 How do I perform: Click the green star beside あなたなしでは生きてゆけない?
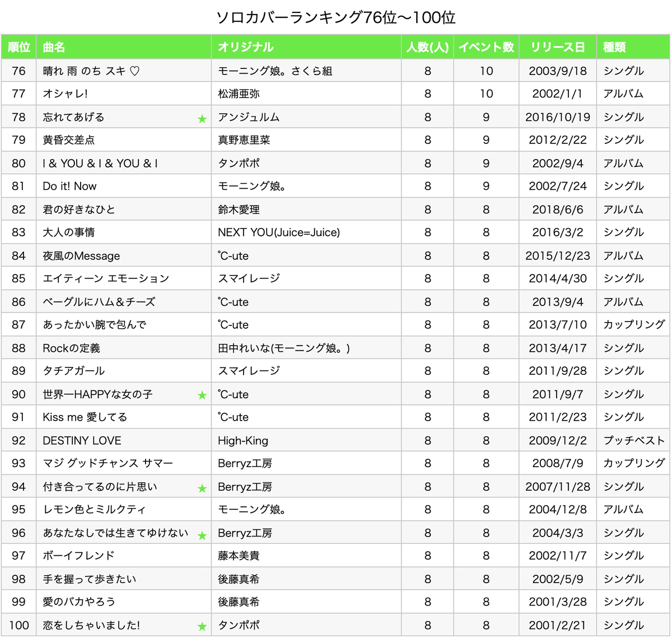[202, 535]
